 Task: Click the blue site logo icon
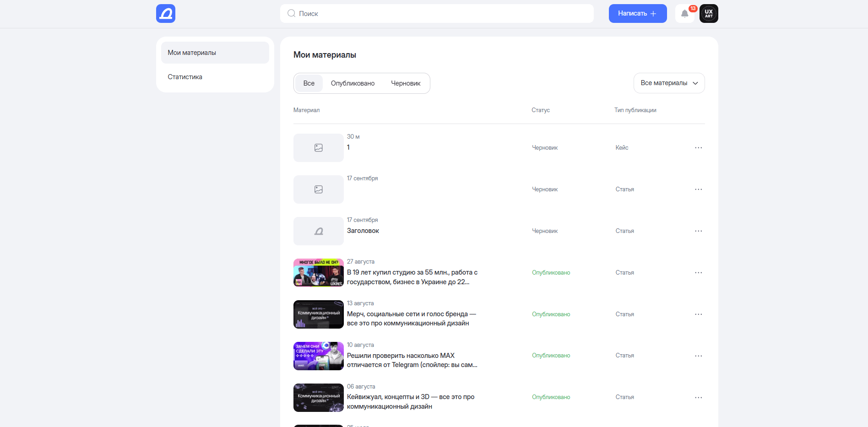(x=165, y=14)
